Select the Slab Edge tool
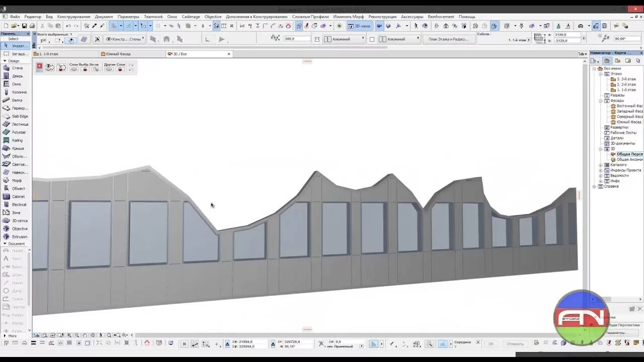This screenshot has width=644, height=362. [x=15, y=116]
